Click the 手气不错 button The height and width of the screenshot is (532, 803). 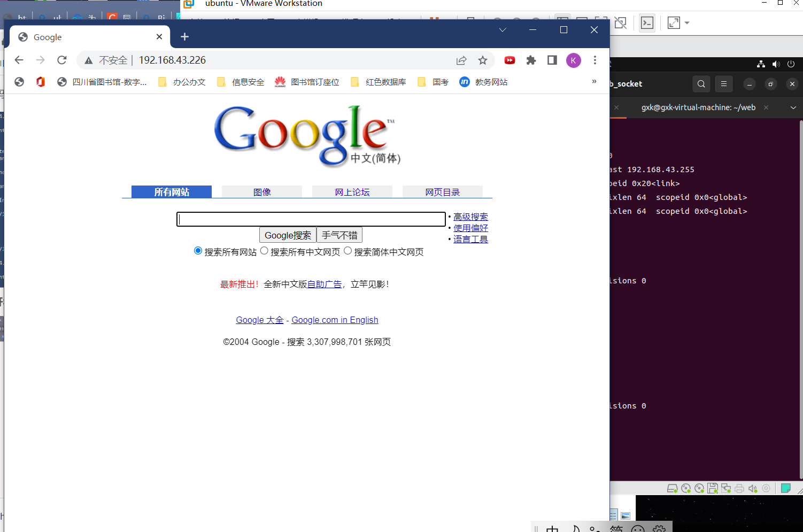[x=339, y=235]
